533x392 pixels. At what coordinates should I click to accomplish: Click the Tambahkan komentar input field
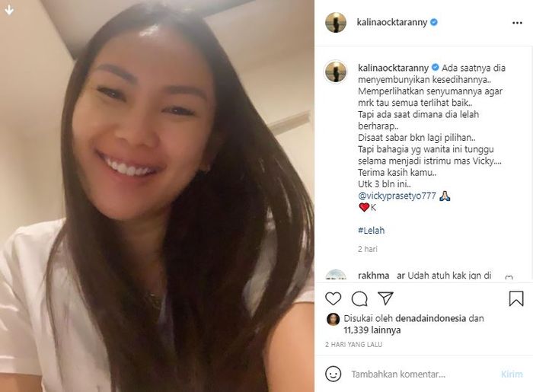pos(422,374)
